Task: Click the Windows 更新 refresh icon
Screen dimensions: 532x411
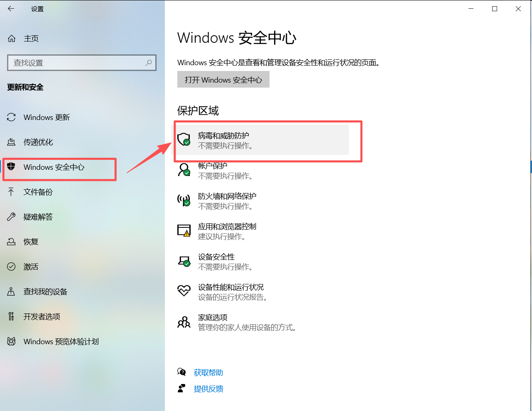Action: click(x=11, y=117)
